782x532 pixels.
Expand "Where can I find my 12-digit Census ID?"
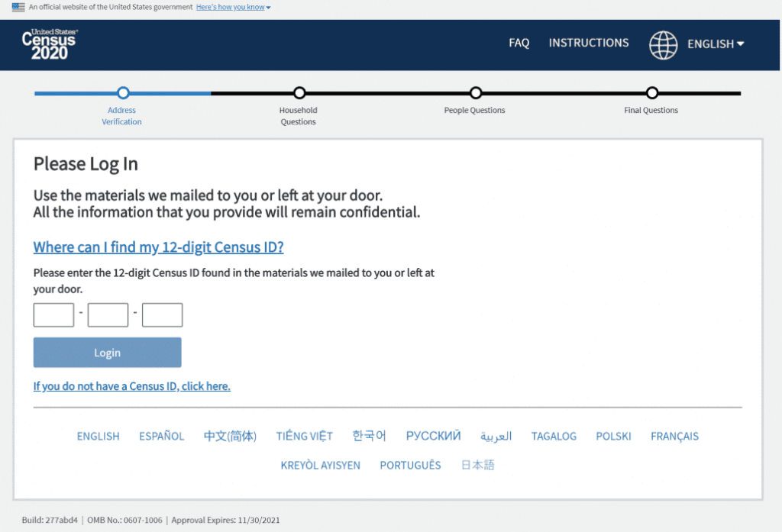tap(158, 247)
